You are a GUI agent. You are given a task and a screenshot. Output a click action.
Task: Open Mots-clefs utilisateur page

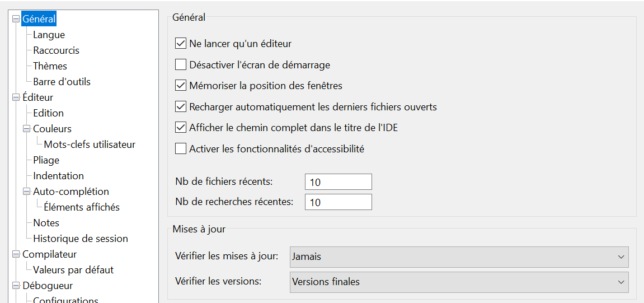point(90,144)
